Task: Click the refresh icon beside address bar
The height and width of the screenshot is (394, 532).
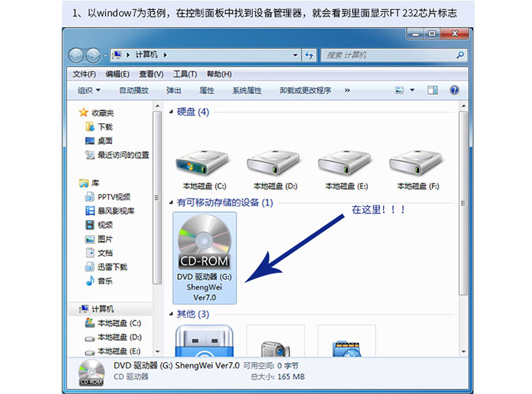Action: click(x=309, y=55)
